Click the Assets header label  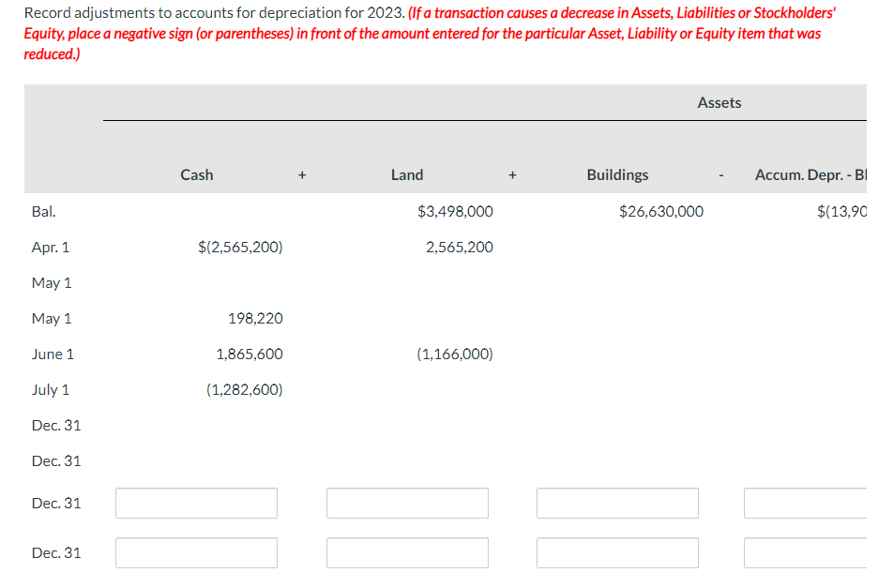click(719, 102)
